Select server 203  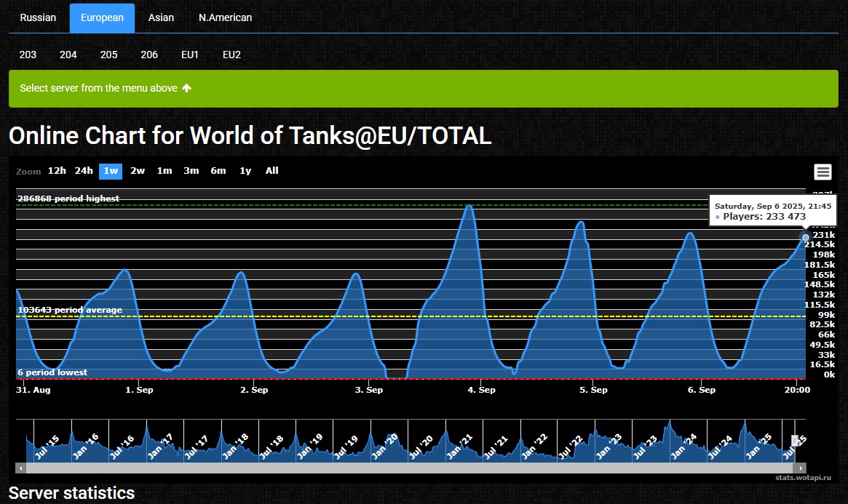point(28,55)
